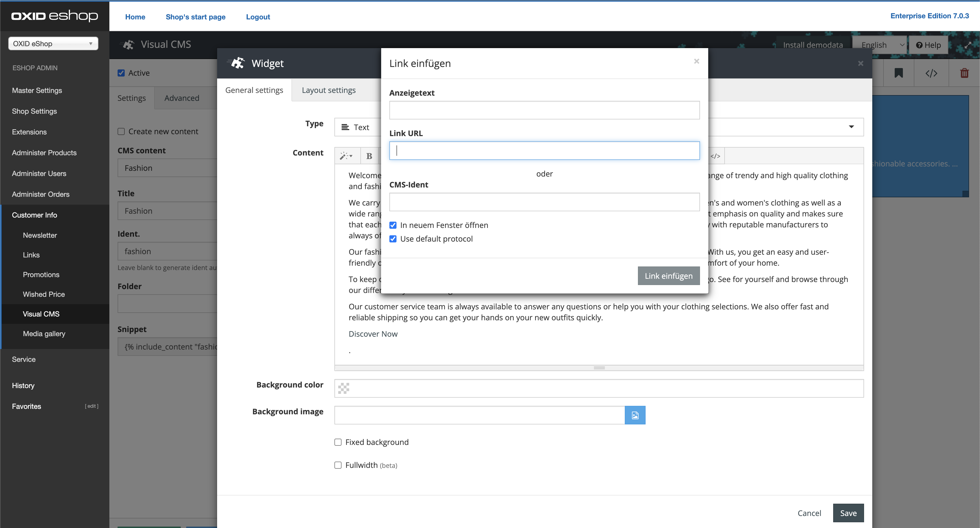Switch to Layout settings tab

point(328,90)
